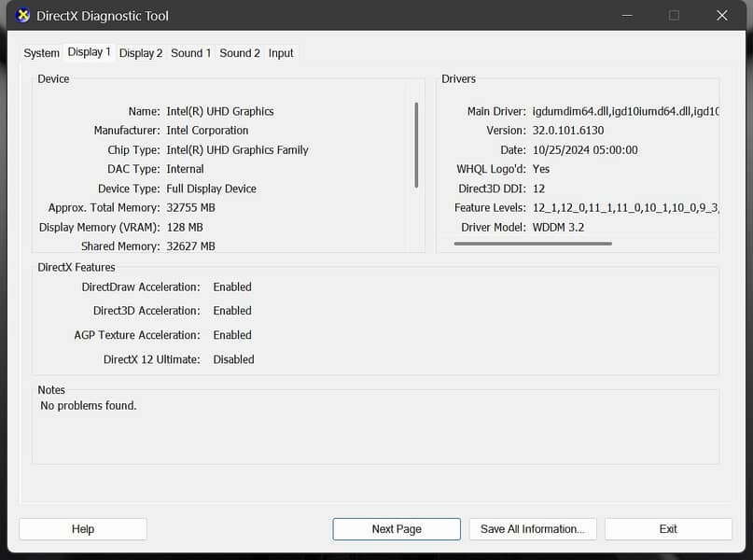
Task: Click the DirectX icon in the title bar
Action: (x=23, y=16)
